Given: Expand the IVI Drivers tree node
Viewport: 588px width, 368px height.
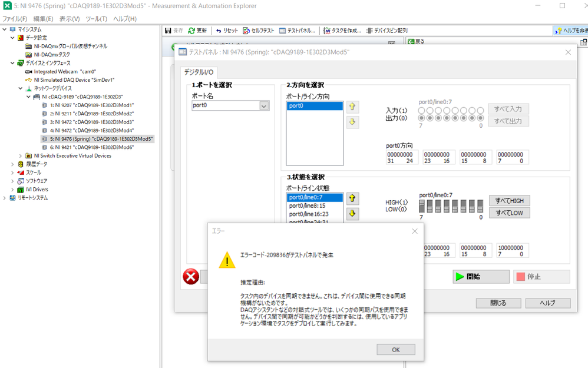Looking at the screenshot, I should pos(12,190).
